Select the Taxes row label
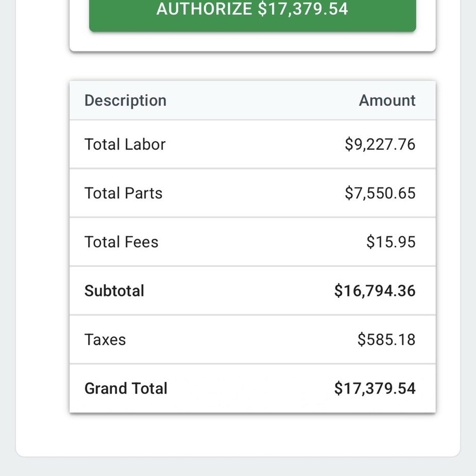This screenshot has height=476, width=476. 105,340
